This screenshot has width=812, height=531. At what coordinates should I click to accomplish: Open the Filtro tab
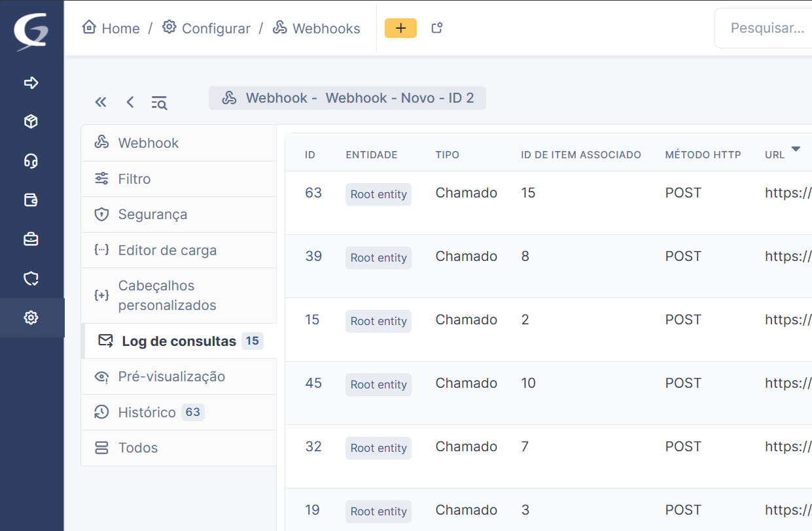[x=134, y=179]
